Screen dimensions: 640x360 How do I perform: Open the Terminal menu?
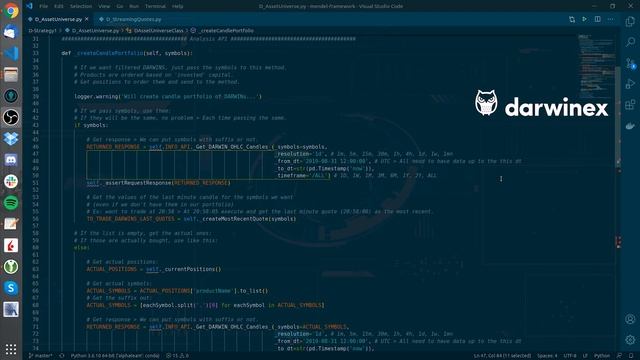tap(156, 6)
